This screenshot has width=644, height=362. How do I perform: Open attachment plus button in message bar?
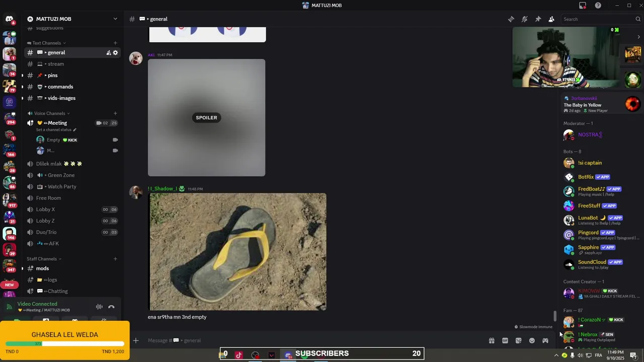(x=136, y=340)
